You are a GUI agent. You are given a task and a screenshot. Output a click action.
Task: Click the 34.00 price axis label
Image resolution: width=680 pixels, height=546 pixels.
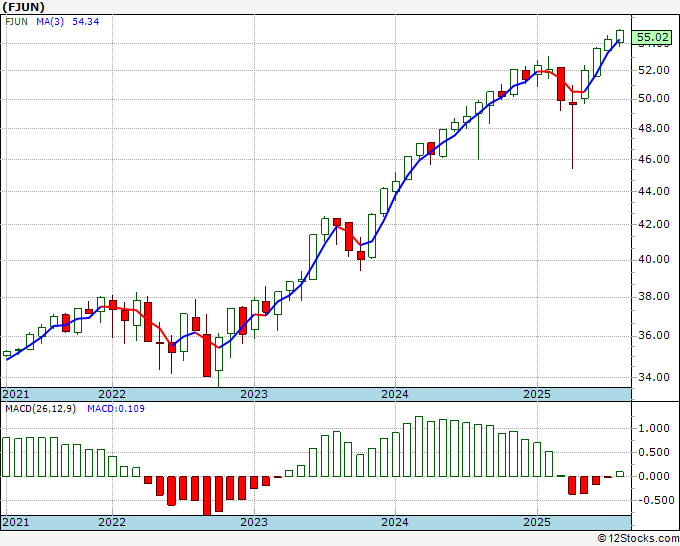[654, 377]
